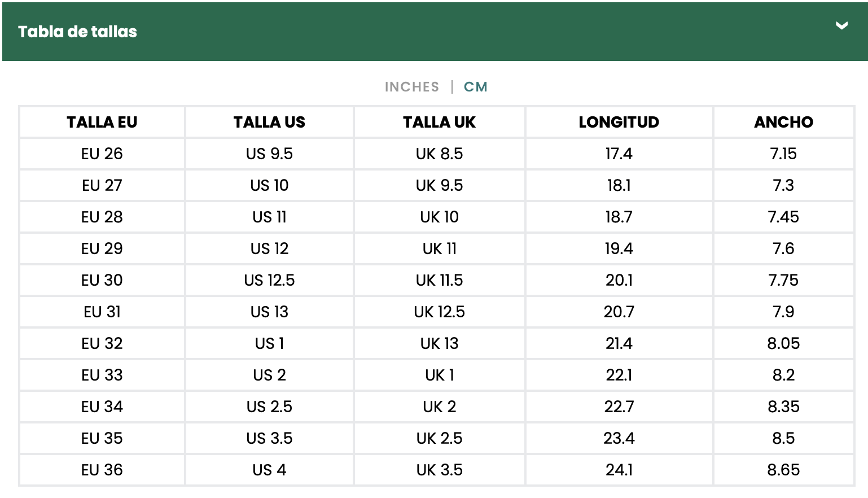This screenshot has width=868, height=498.
Task: Select the US 4 cell
Action: click(x=269, y=470)
